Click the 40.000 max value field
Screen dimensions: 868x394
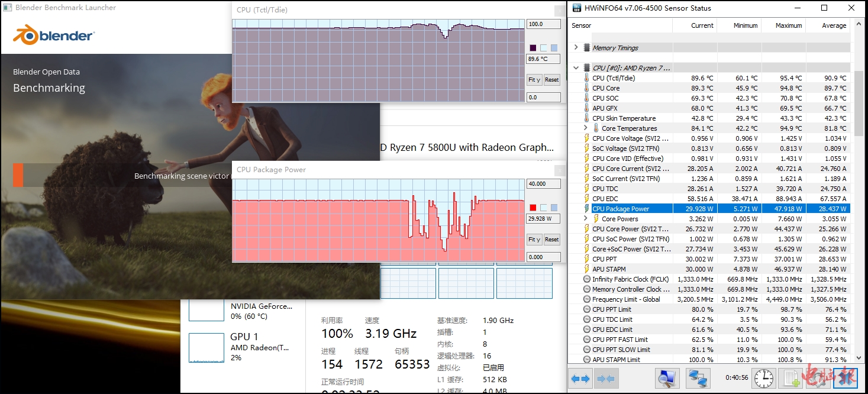[543, 184]
